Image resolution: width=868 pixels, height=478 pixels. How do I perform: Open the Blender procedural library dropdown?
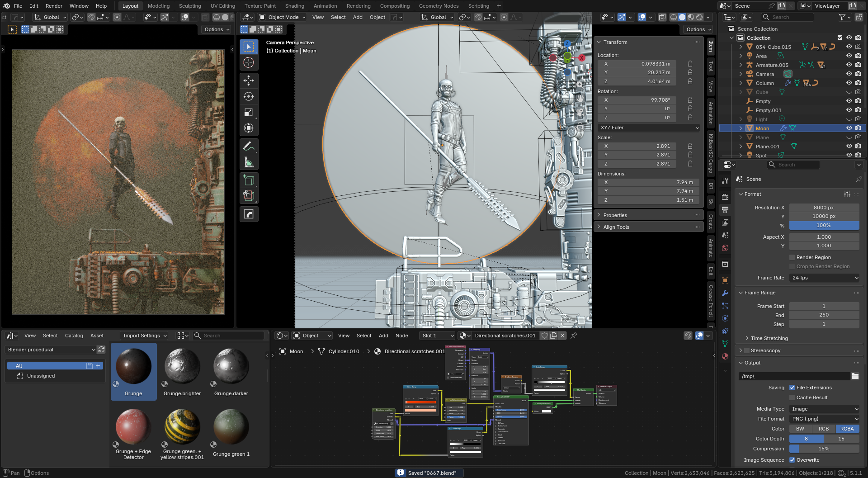(51, 350)
